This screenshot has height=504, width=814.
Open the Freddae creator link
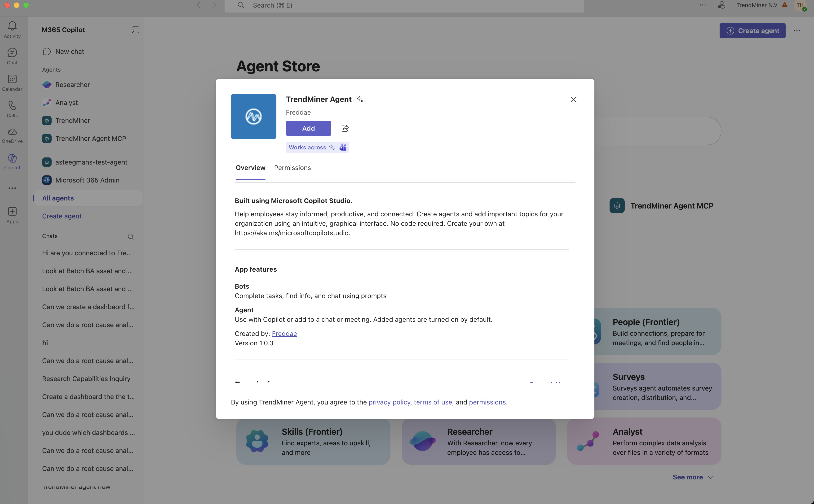tap(284, 334)
